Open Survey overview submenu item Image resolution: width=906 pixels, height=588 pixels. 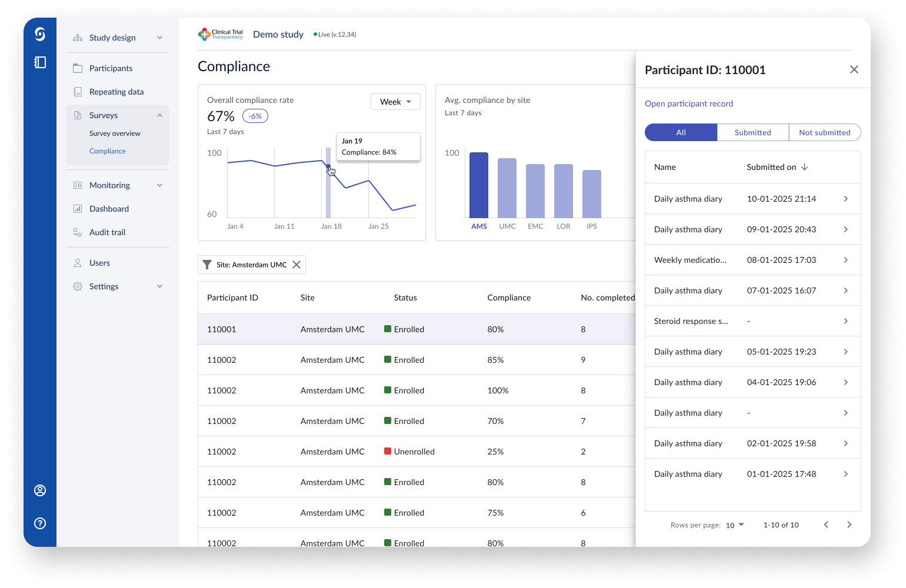coord(115,133)
